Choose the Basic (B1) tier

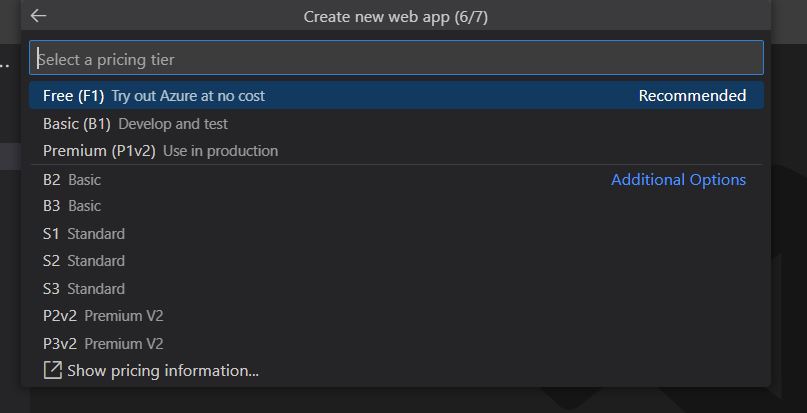coord(76,124)
